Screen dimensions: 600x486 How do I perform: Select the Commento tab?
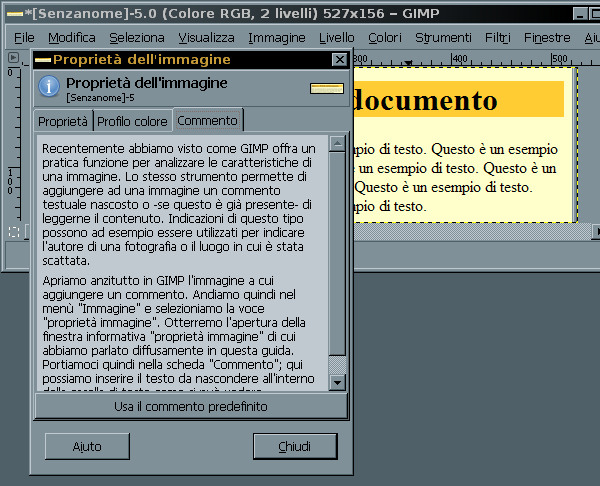207,120
